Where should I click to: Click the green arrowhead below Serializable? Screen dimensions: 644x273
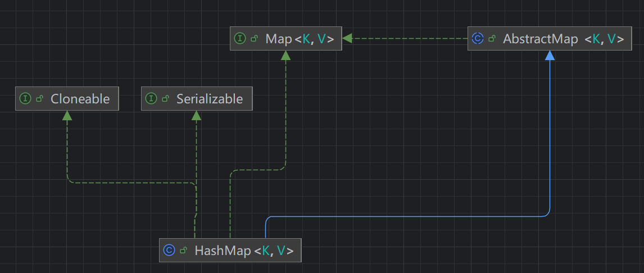196,115
